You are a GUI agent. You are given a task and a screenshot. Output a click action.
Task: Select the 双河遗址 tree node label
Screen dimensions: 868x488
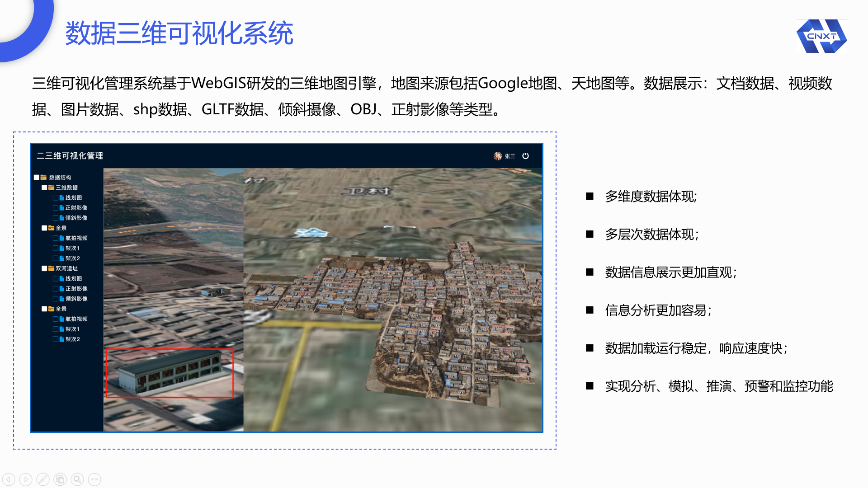(x=67, y=268)
